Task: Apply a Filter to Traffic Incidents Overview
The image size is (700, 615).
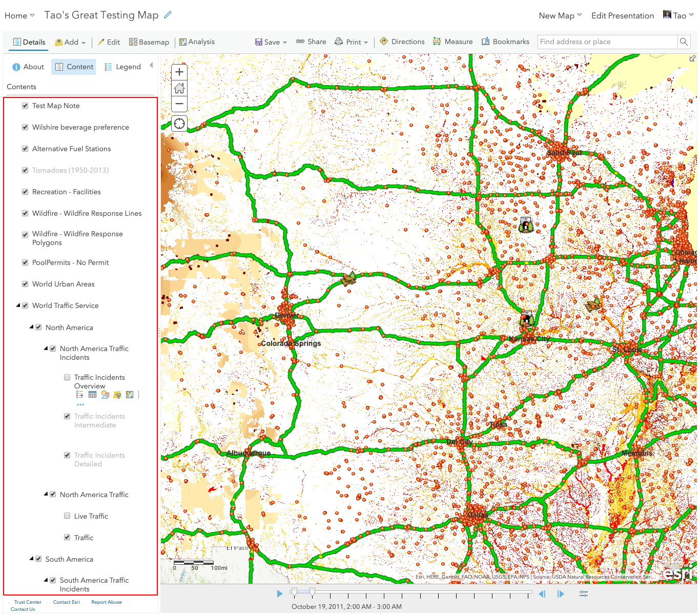Action: 117,394
